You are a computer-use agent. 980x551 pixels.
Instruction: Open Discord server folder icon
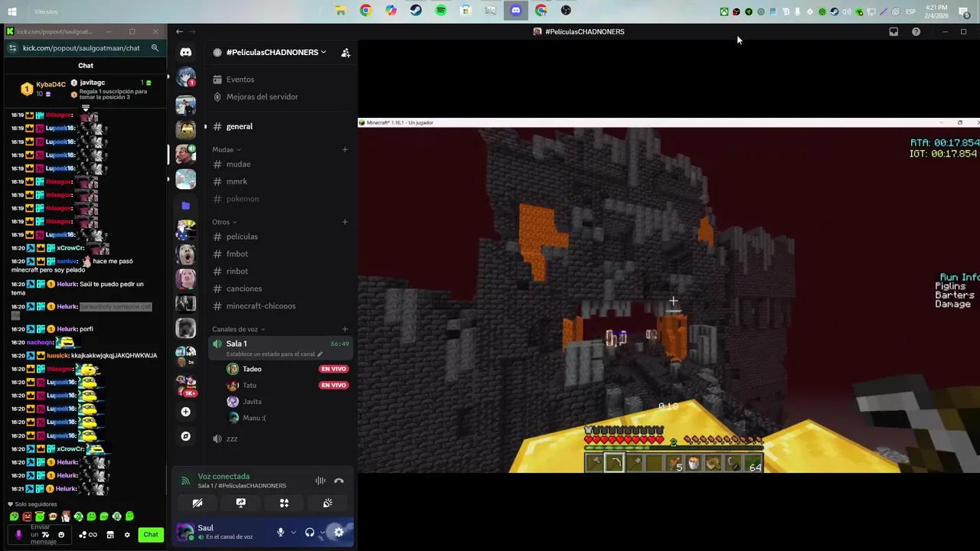(185, 205)
